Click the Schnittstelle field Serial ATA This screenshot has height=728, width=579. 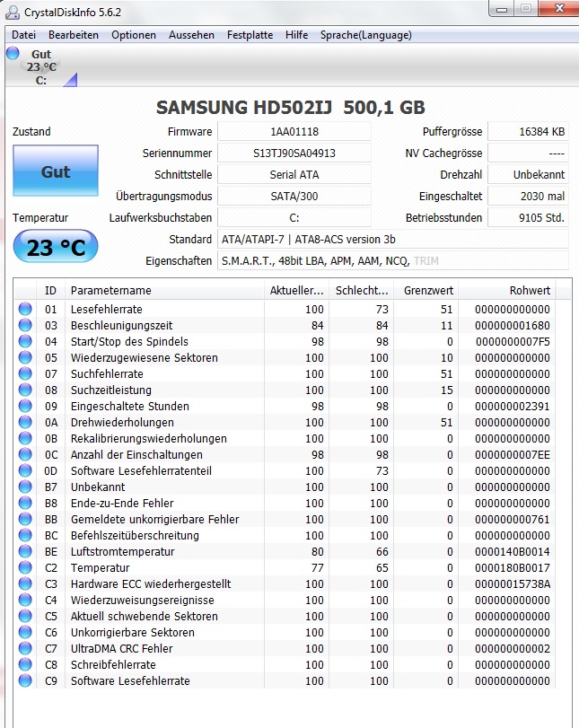294,174
